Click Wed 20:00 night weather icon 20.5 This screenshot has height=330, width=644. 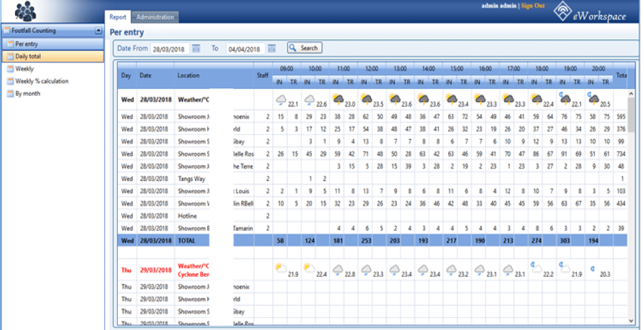coord(593,99)
